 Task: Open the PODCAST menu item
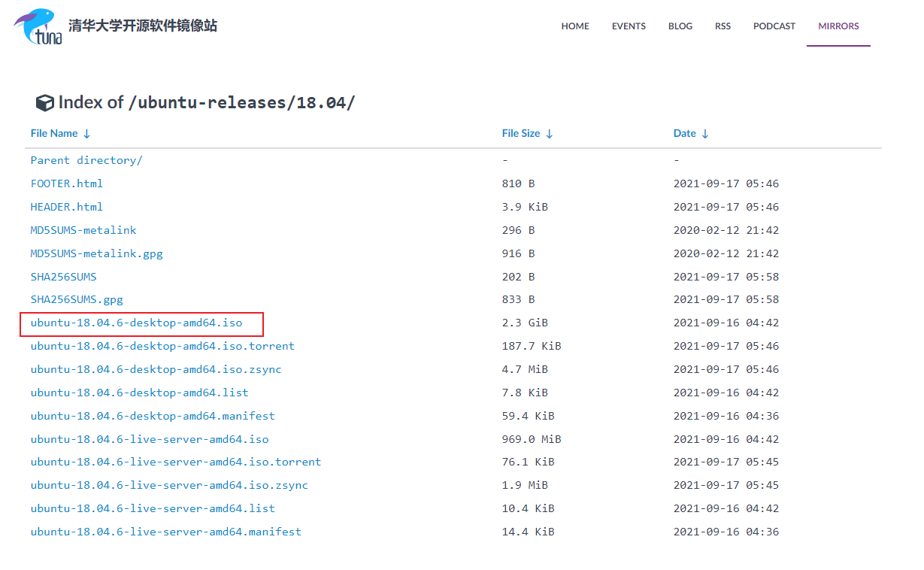tap(774, 26)
